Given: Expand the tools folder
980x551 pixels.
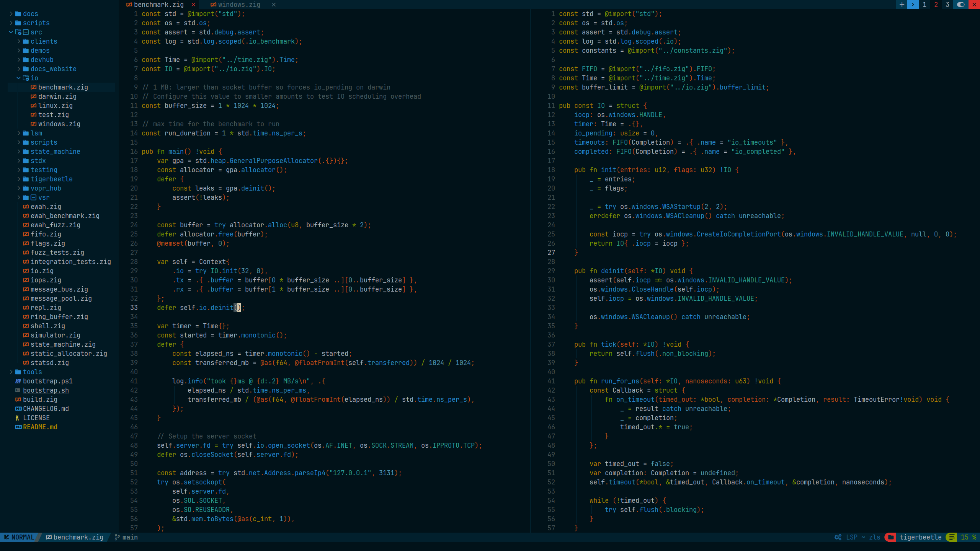Looking at the screenshot, I should [11, 372].
